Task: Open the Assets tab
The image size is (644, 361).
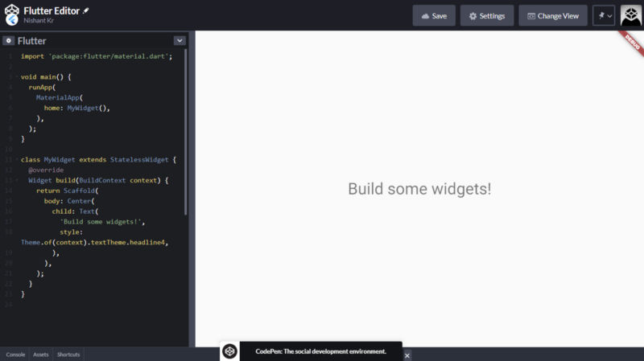Action: 41,355
